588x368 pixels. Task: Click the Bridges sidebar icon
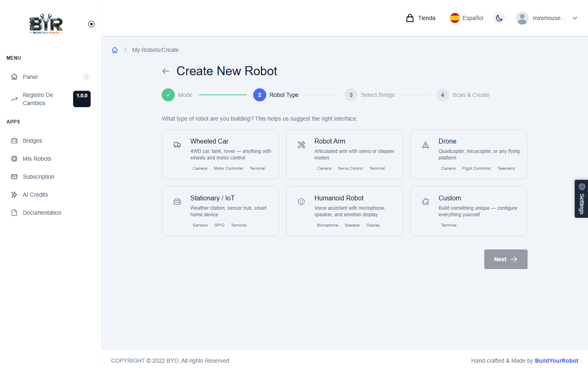14,141
